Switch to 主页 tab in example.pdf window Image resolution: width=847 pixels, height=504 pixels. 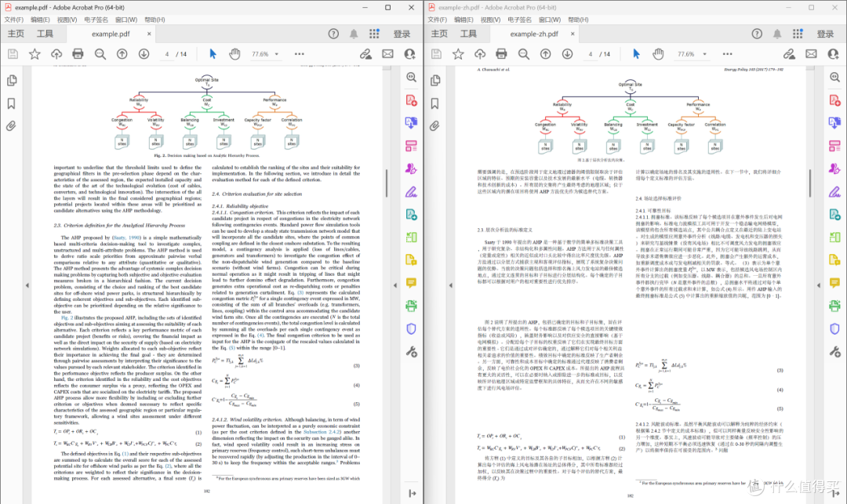pos(16,34)
